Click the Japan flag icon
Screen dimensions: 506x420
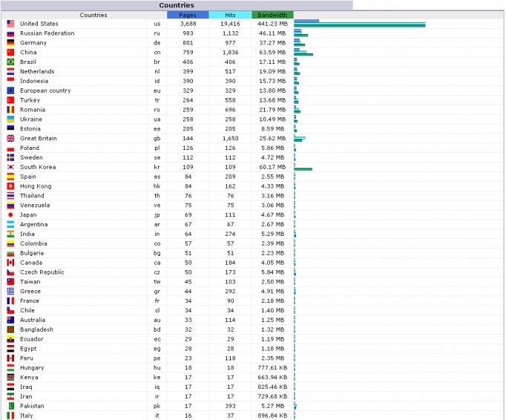(x=10, y=214)
